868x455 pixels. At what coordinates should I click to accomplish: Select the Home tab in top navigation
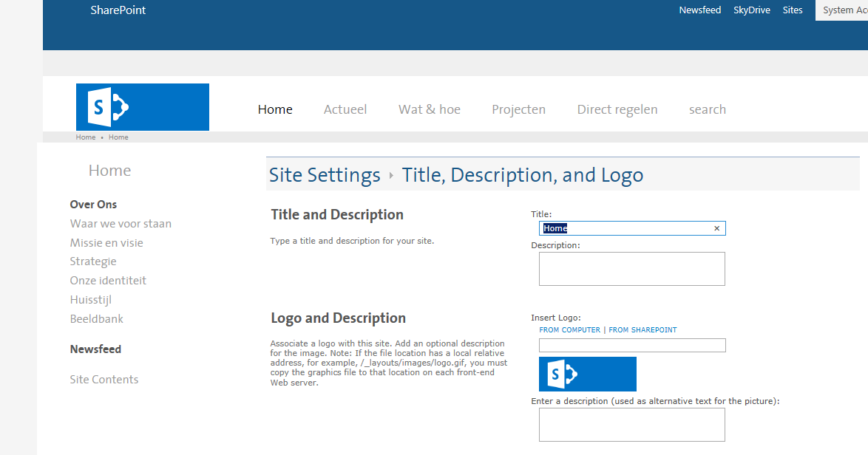pyautogui.click(x=275, y=109)
